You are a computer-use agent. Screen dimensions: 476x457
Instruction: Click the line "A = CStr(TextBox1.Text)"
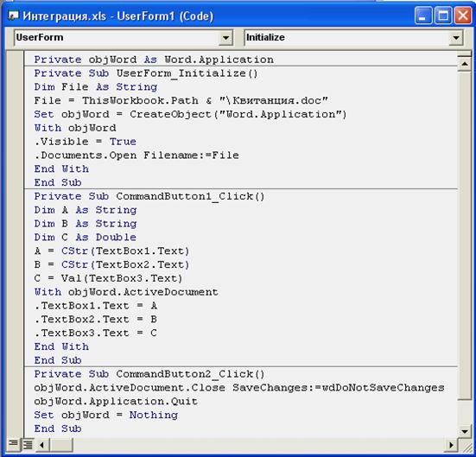[111, 251]
